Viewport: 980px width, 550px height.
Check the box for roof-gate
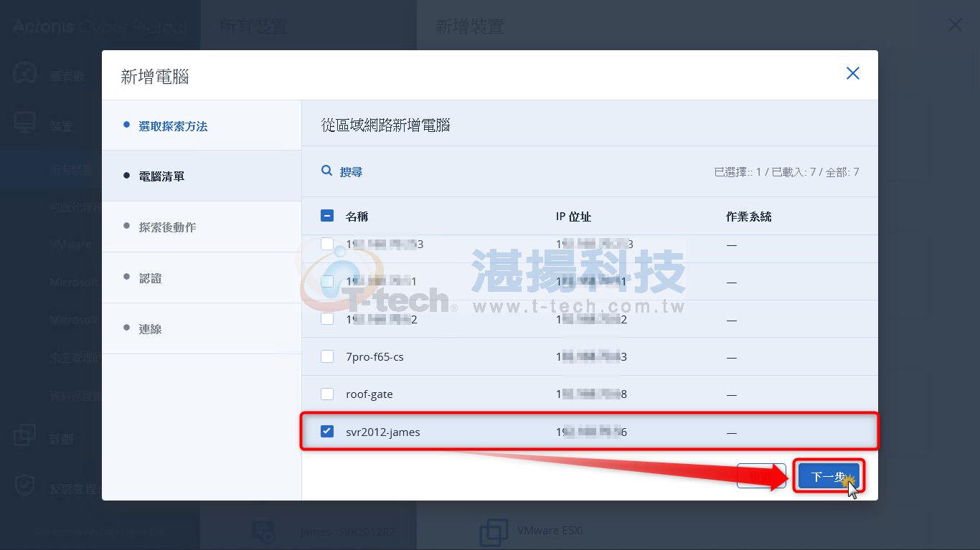click(x=327, y=394)
